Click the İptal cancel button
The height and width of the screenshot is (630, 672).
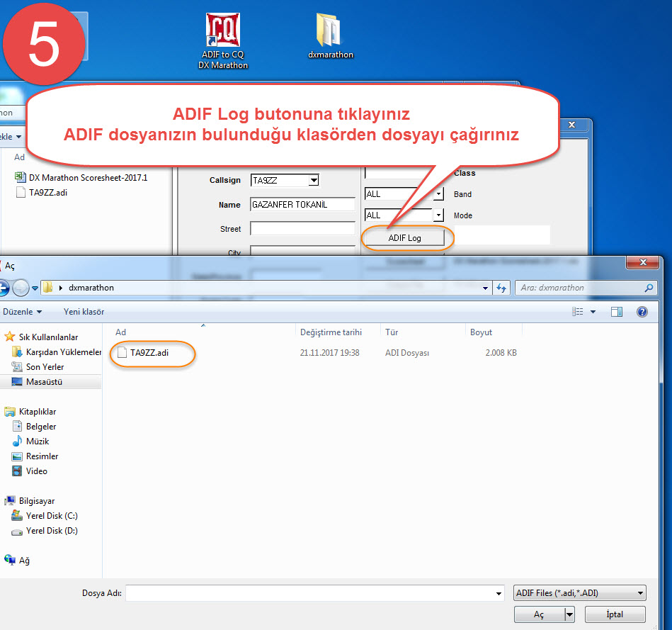tap(615, 614)
